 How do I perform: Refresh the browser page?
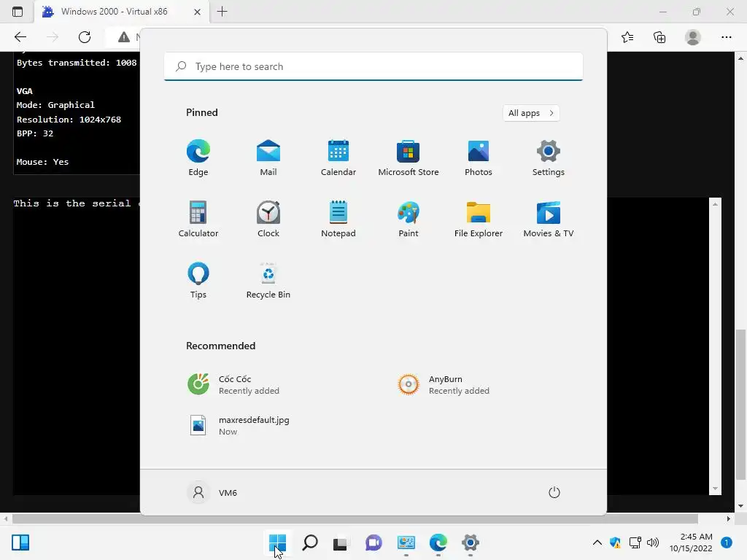click(85, 37)
